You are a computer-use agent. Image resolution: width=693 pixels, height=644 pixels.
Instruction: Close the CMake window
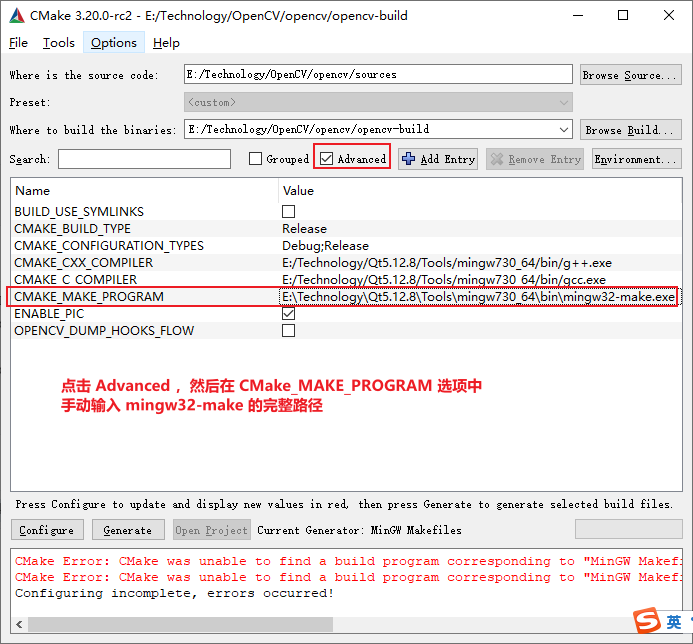(669, 15)
